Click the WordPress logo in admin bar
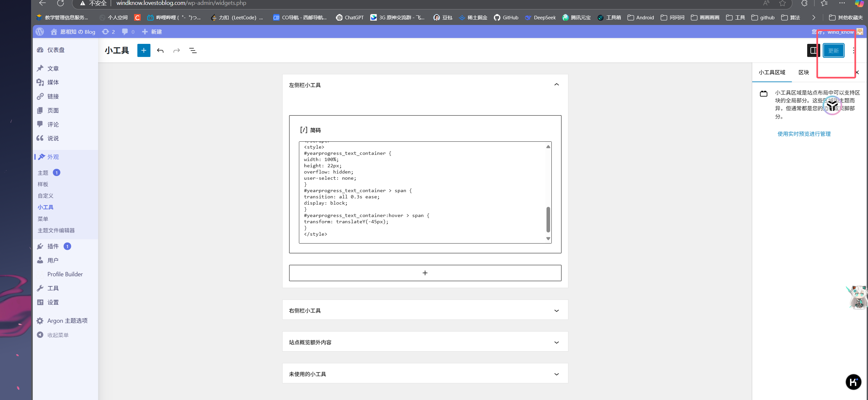Viewport: 868px width, 400px height. click(40, 32)
